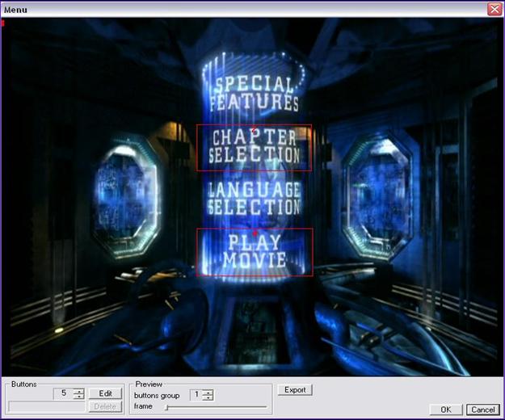Click the red marker at top-left corner of preview
Screen dimensions: 505x420
tap(3, 22)
